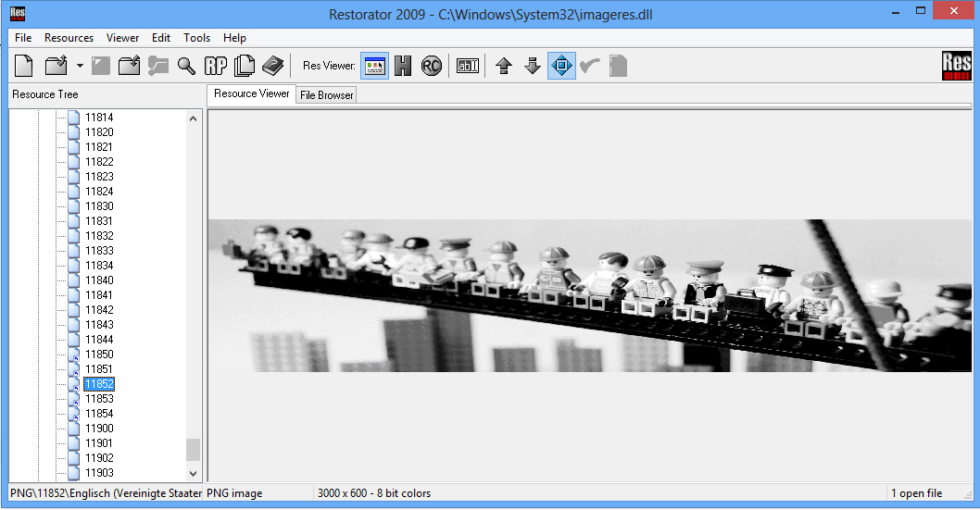The image size is (980, 510).
Task: Select resource 11902 in the tree
Action: pyautogui.click(x=99, y=458)
